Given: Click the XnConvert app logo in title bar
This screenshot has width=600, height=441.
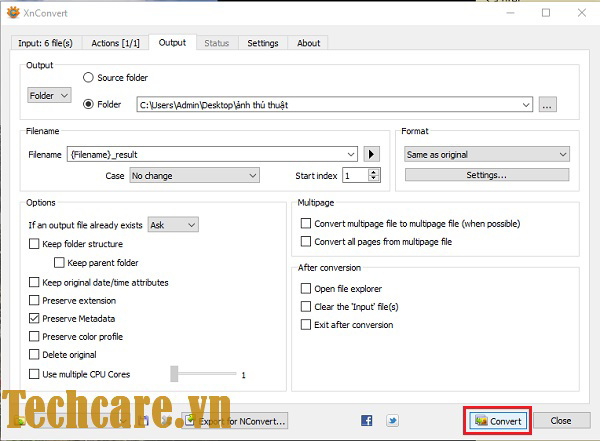Looking at the screenshot, I should pos(13,13).
